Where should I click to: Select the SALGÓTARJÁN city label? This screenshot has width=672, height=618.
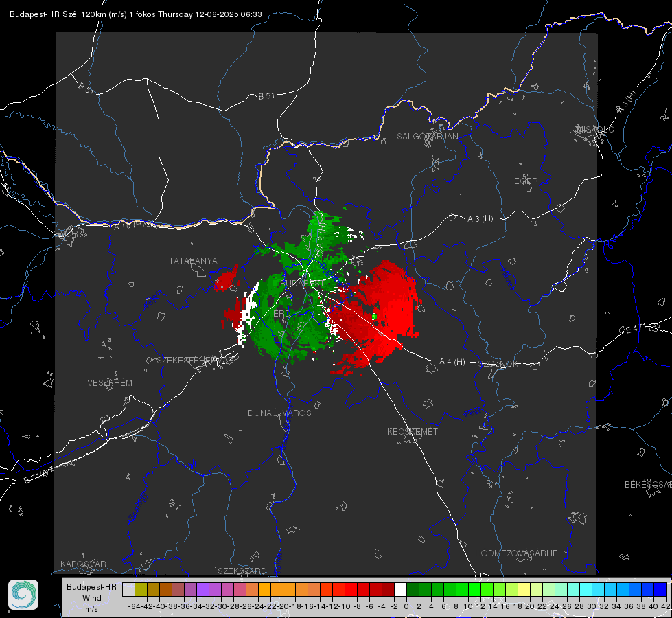click(427, 137)
